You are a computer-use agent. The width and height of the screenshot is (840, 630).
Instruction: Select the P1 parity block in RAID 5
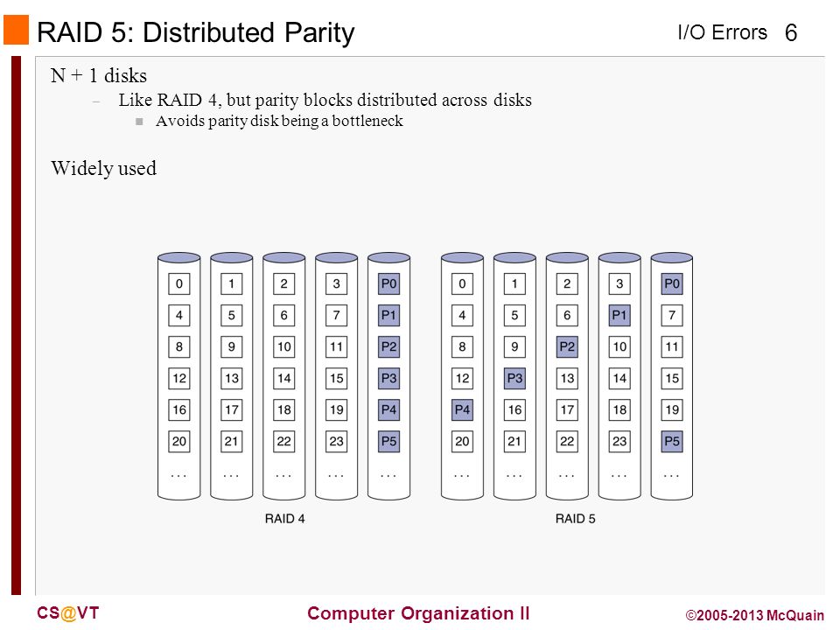pyautogui.click(x=619, y=315)
